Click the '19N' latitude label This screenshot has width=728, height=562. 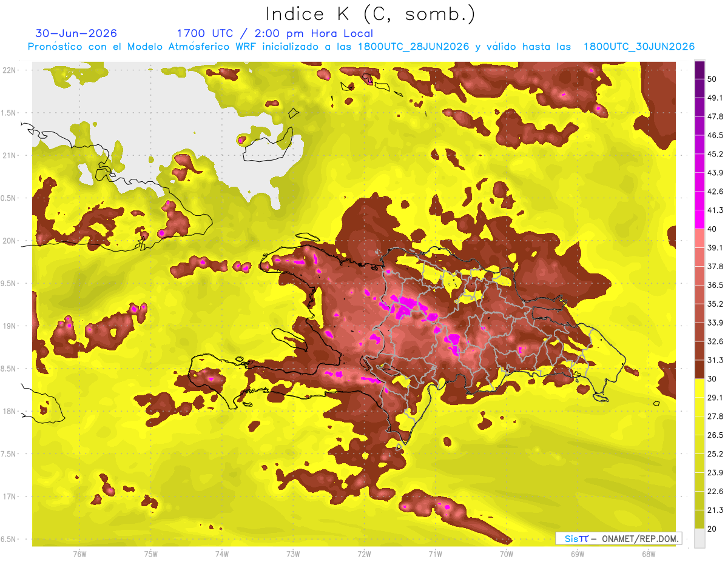pos(10,326)
